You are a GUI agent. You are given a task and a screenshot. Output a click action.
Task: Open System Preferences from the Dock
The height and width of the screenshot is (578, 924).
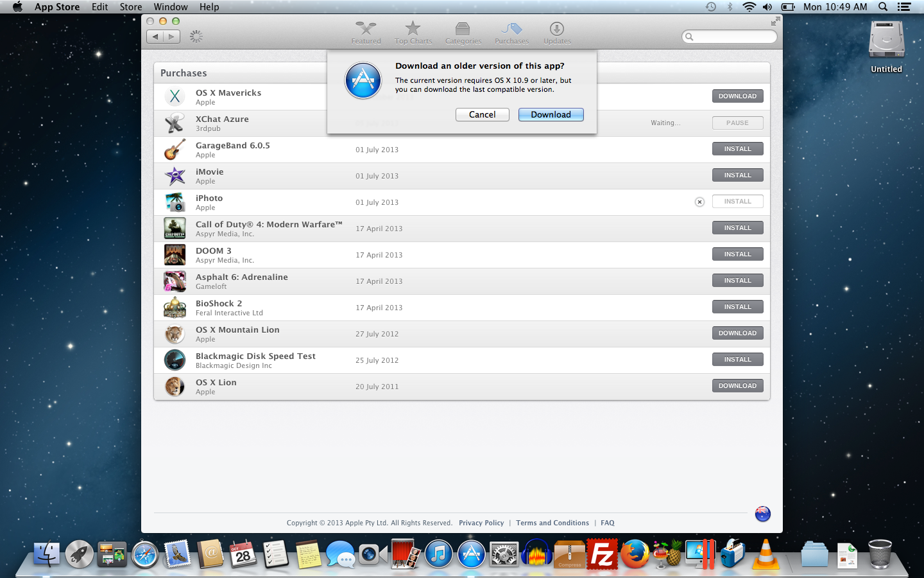[x=504, y=554]
